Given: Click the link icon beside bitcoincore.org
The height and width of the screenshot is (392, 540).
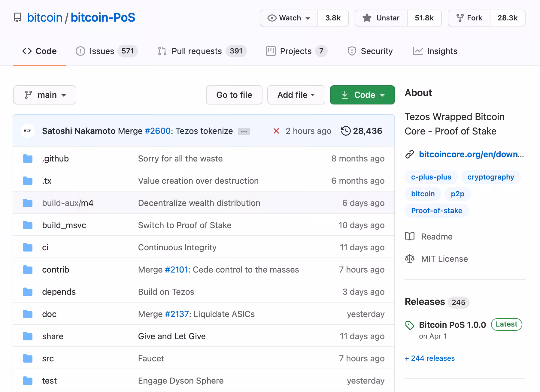Looking at the screenshot, I should [x=410, y=154].
